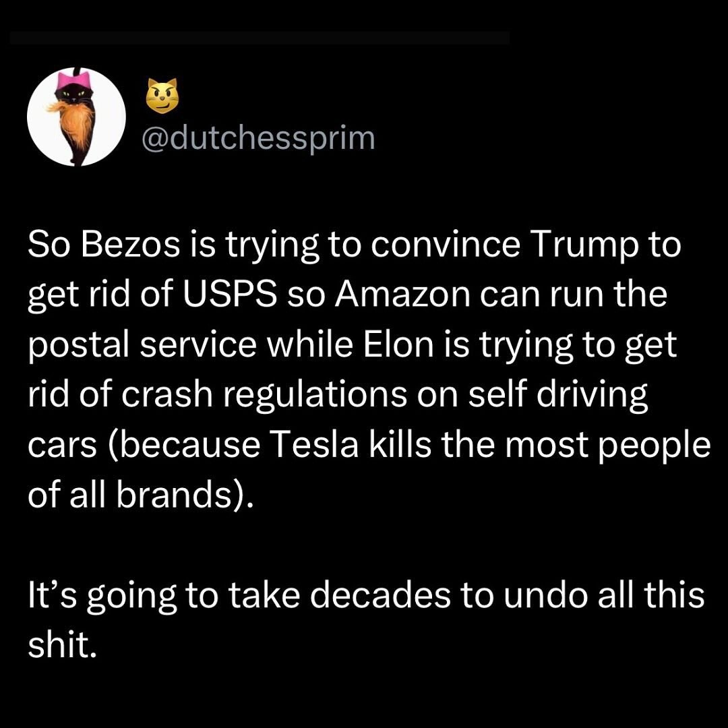Image resolution: width=728 pixels, height=728 pixels.
Task: Click the phrase self driving
Action: point(557,396)
